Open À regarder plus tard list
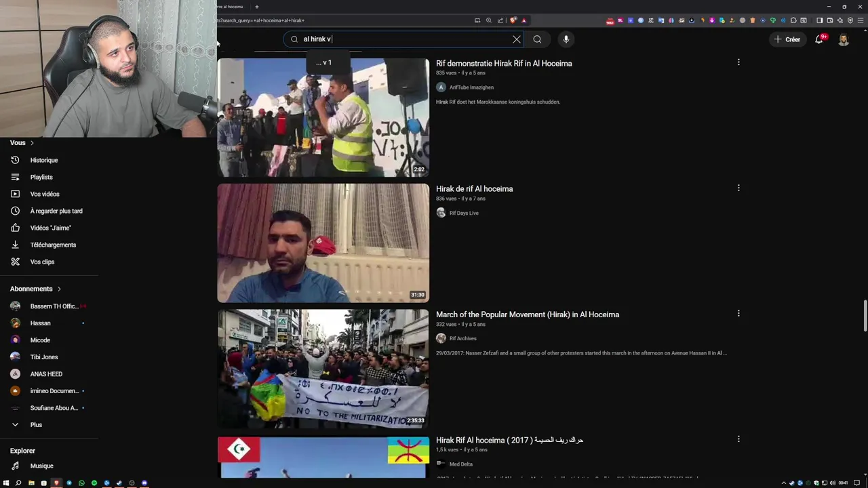This screenshot has width=868, height=488. click(x=56, y=211)
